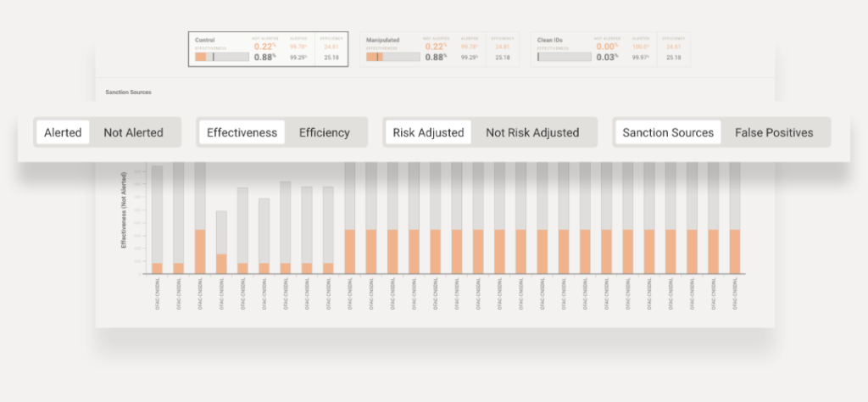Click 0.88% value in Control card
868x402 pixels.
[x=264, y=57]
